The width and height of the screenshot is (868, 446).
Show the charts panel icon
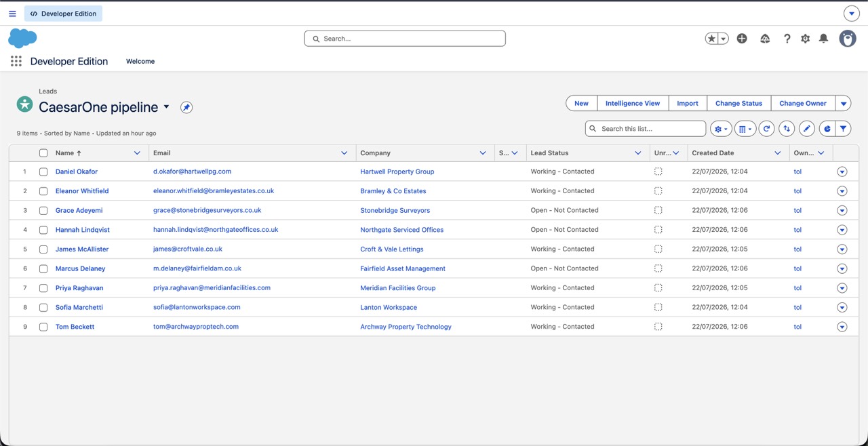click(827, 129)
